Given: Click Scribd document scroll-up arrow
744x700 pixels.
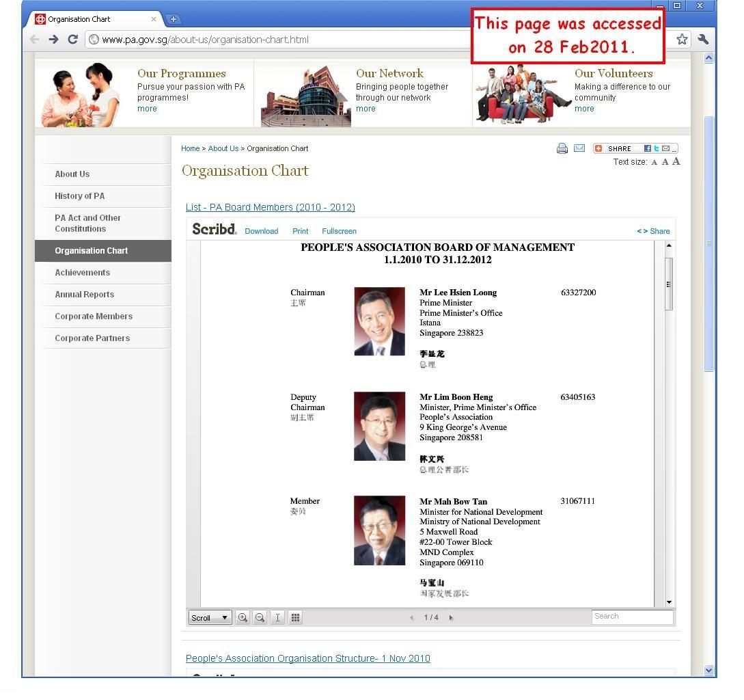Looking at the screenshot, I should point(669,245).
